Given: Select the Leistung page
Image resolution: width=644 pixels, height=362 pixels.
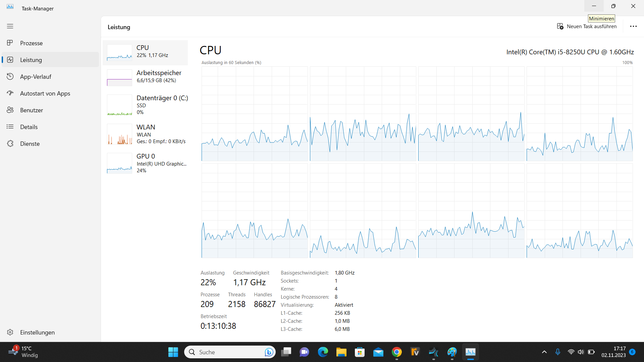Looking at the screenshot, I should coord(50,60).
